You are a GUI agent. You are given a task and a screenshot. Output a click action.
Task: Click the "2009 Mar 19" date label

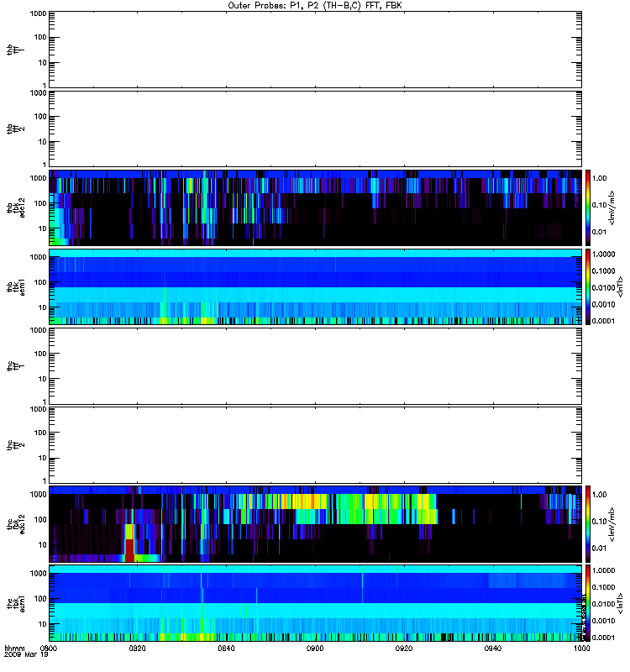pos(26,655)
